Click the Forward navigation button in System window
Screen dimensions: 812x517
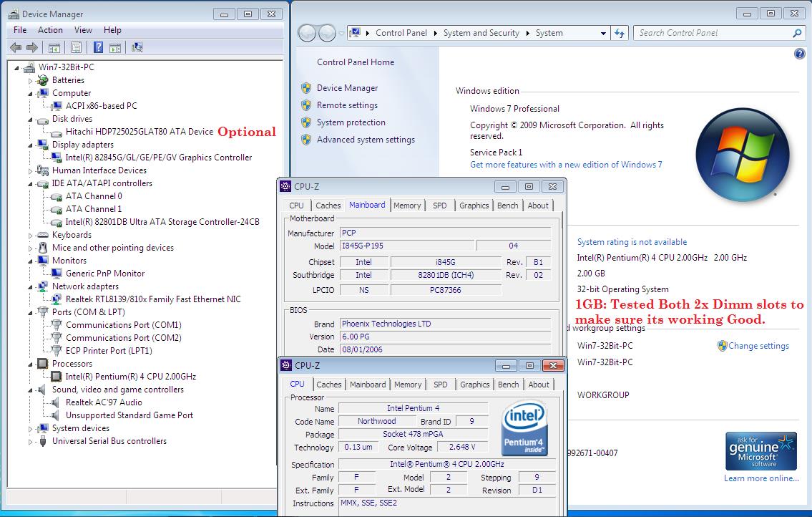point(327,33)
